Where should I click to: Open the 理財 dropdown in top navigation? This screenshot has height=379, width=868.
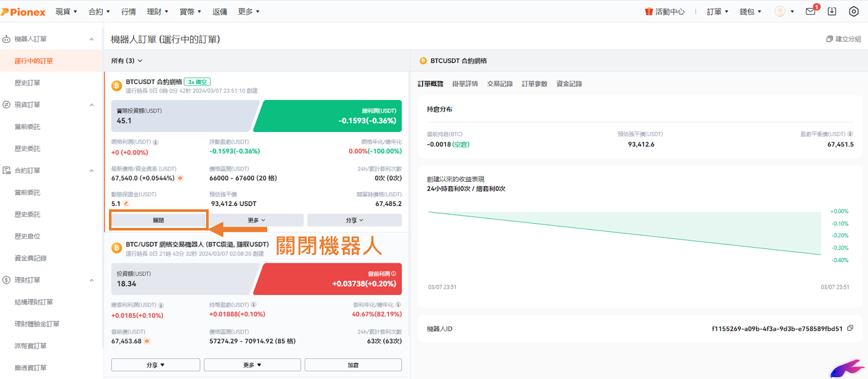click(157, 11)
